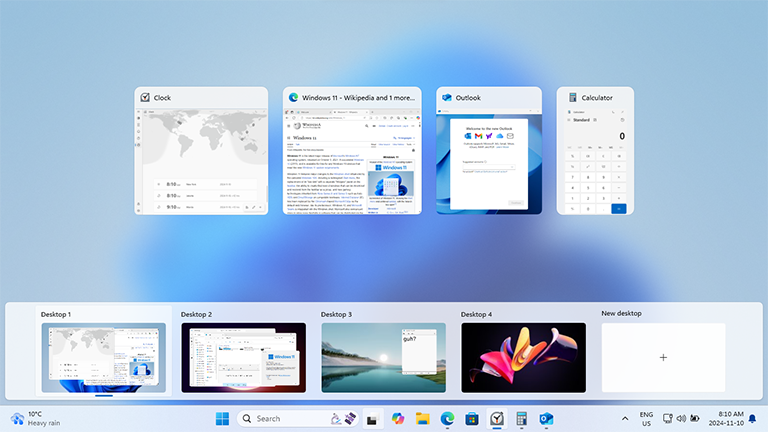Screen dimensions: 768x432
Task: Open Microsoft Store from the taskbar
Action: coord(472,418)
